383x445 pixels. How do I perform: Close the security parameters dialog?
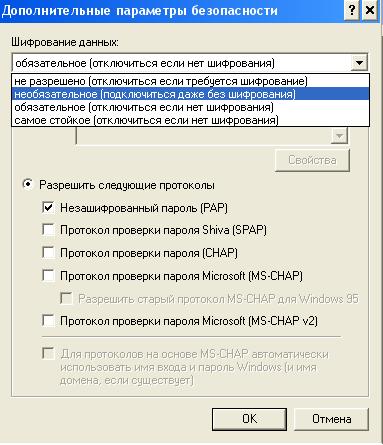pyautogui.click(x=370, y=11)
